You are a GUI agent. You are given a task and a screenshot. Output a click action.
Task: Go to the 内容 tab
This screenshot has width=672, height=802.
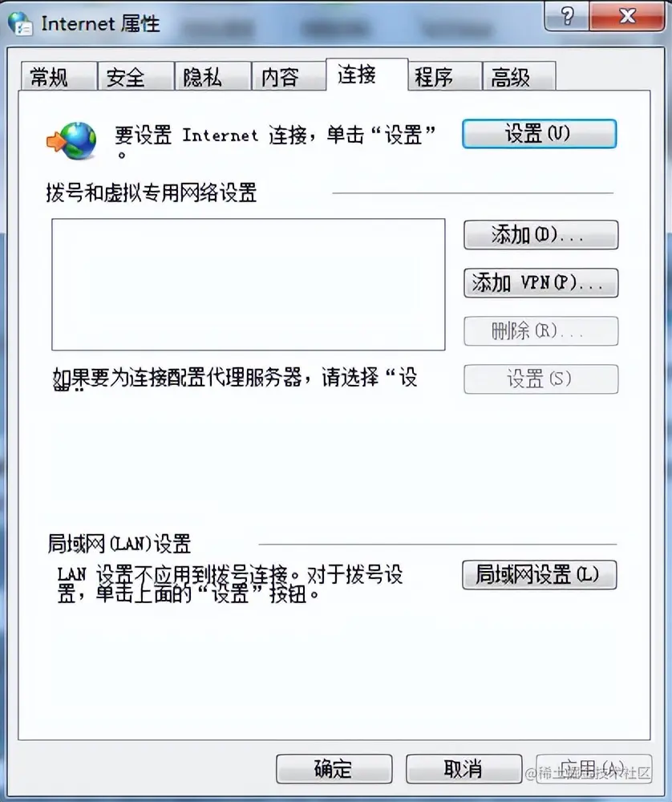click(x=289, y=77)
